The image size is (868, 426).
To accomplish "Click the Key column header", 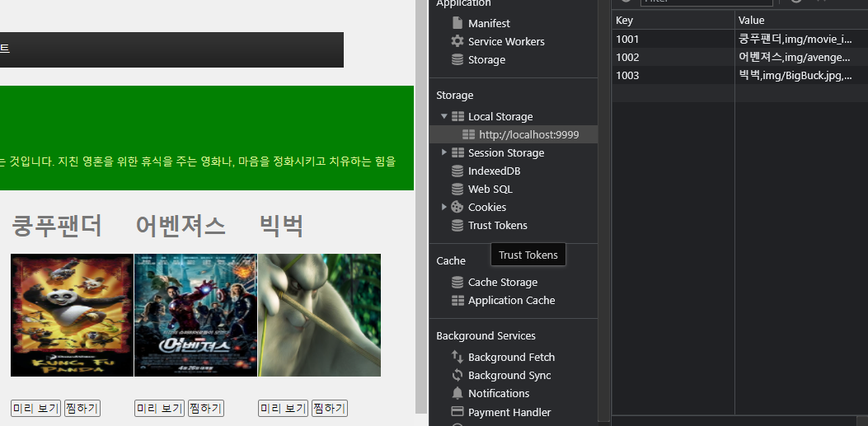I will pyautogui.click(x=673, y=20).
